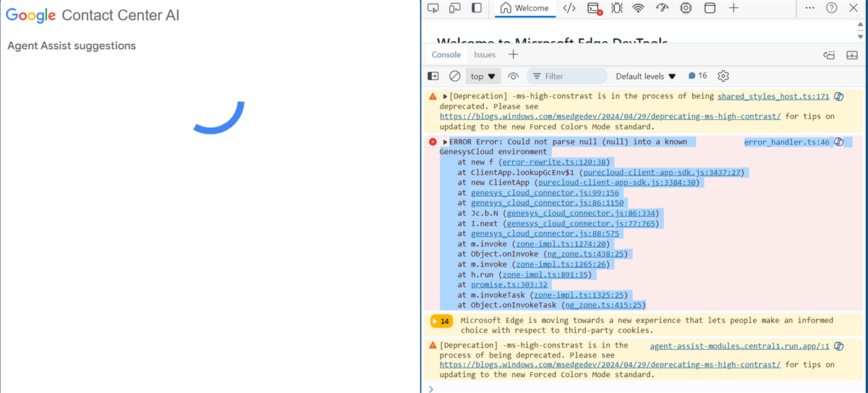Open zone-impl.ts:891:35 link

pyautogui.click(x=545, y=275)
